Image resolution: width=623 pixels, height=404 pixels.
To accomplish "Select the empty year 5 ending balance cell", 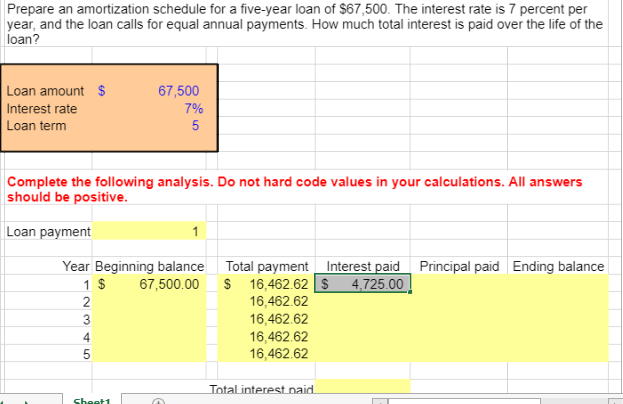I will point(558,354).
